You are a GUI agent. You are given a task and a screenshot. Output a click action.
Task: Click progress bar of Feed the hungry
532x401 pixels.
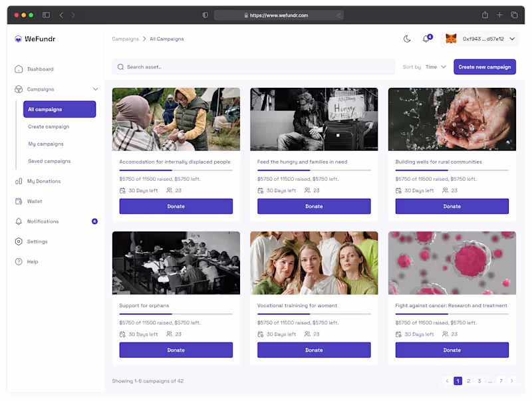coord(314,170)
